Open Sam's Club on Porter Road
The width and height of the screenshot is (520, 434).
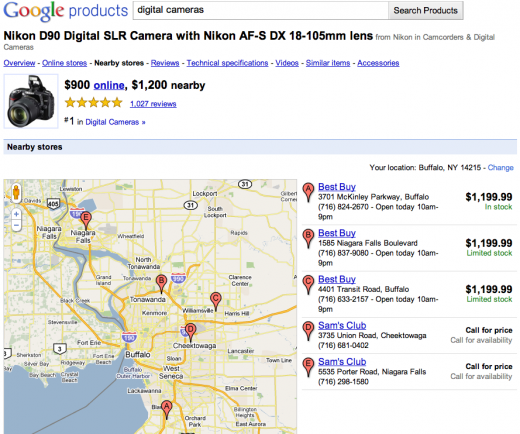click(342, 362)
